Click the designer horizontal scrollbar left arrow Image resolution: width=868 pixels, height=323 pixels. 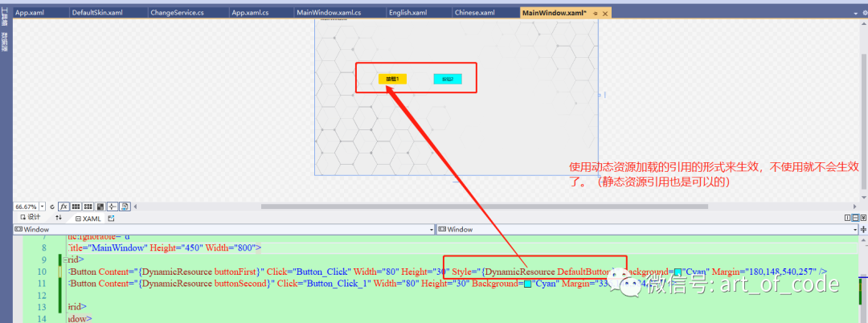point(136,206)
